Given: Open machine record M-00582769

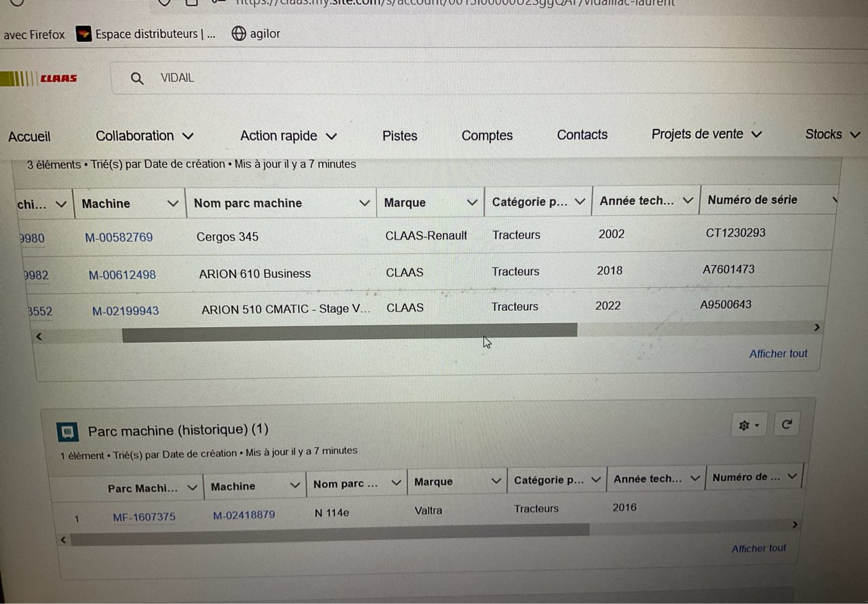Looking at the screenshot, I should tap(119, 238).
